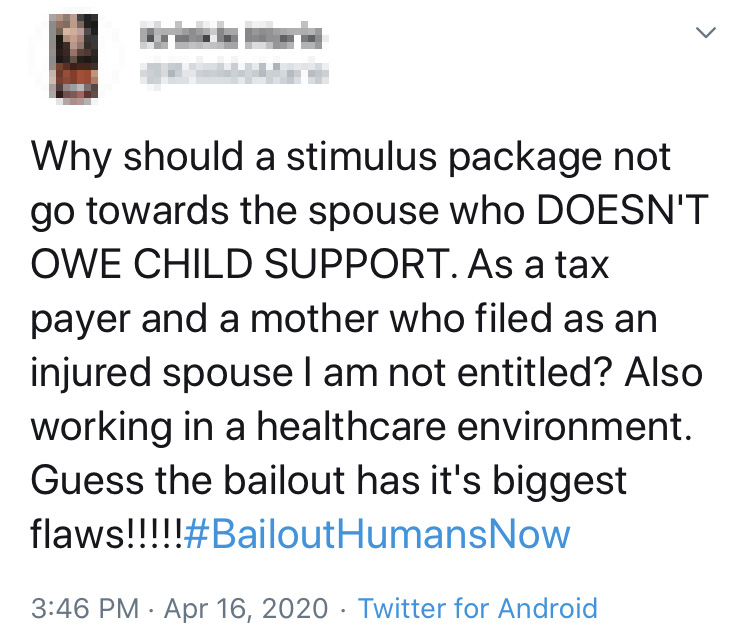Click the words 'injured spouse' in the tweet body
750x630 pixels.
[162, 373]
